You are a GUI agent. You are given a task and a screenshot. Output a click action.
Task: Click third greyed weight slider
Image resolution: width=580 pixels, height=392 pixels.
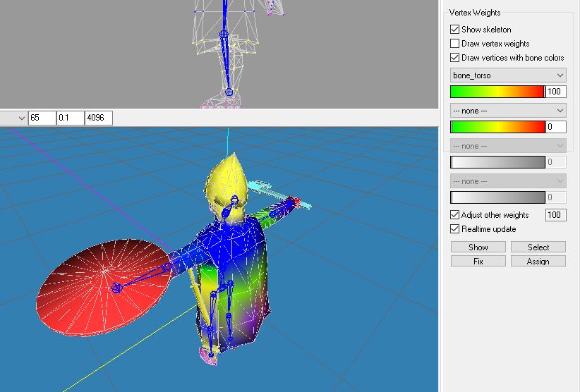pos(497,162)
